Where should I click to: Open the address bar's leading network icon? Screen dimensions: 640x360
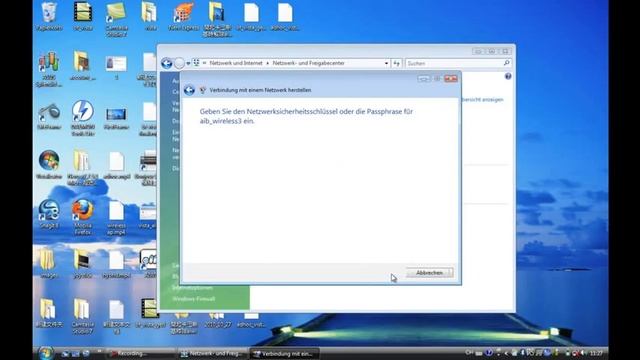[196, 63]
